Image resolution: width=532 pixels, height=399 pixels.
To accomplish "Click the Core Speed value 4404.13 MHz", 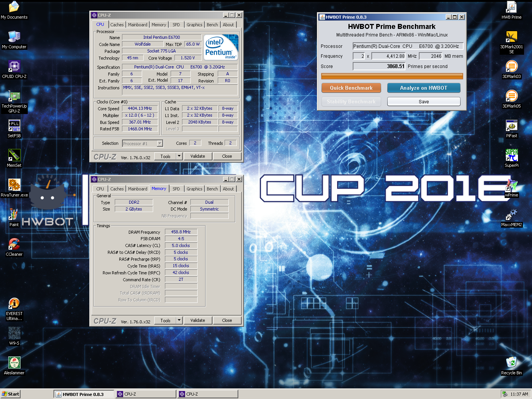I will [139, 108].
